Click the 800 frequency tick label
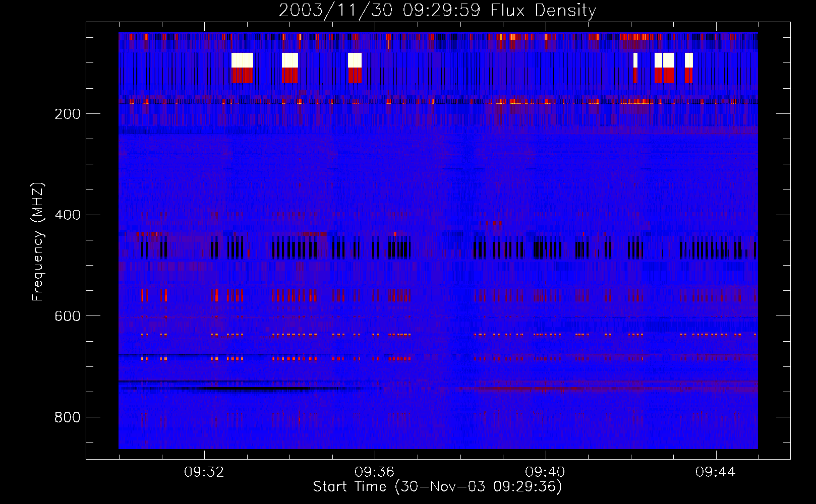The image size is (816, 504). [68, 417]
